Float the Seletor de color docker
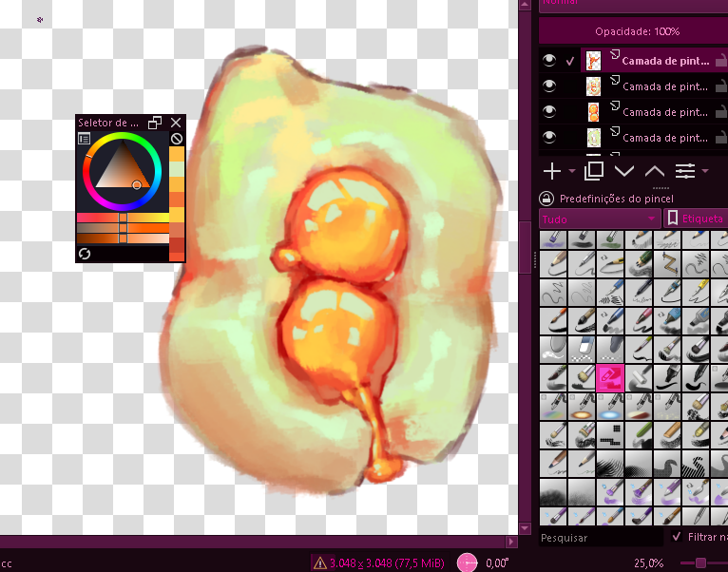Screen dimensions: 728x572 [x=155, y=123]
